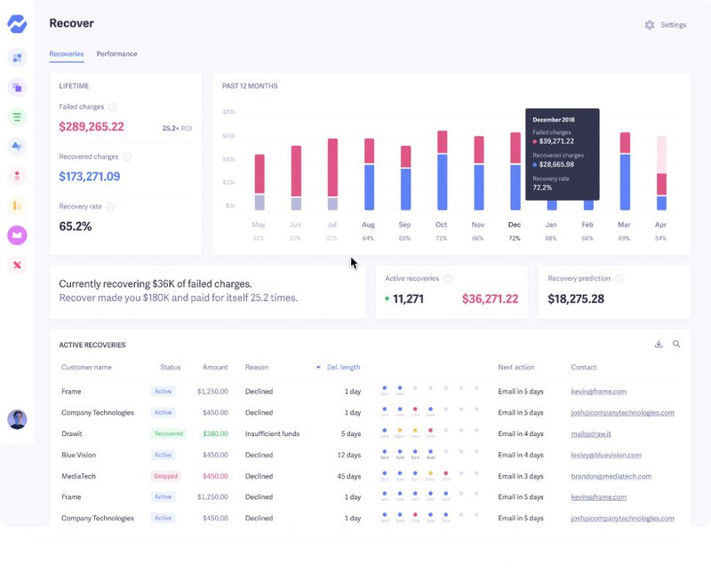711x588 pixels.
Task: Toggle the Dropped badge for MediaTech
Action: [x=165, y=476]
